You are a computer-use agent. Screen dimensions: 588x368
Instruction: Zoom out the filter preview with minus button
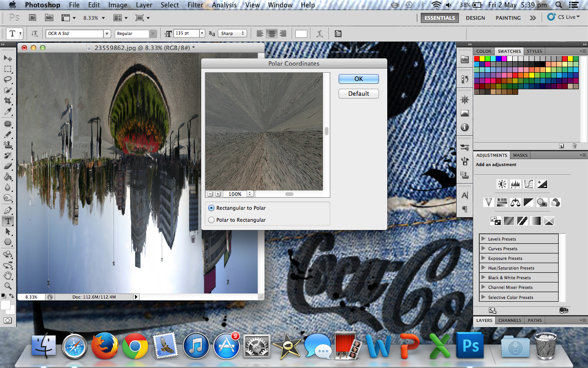210,194
